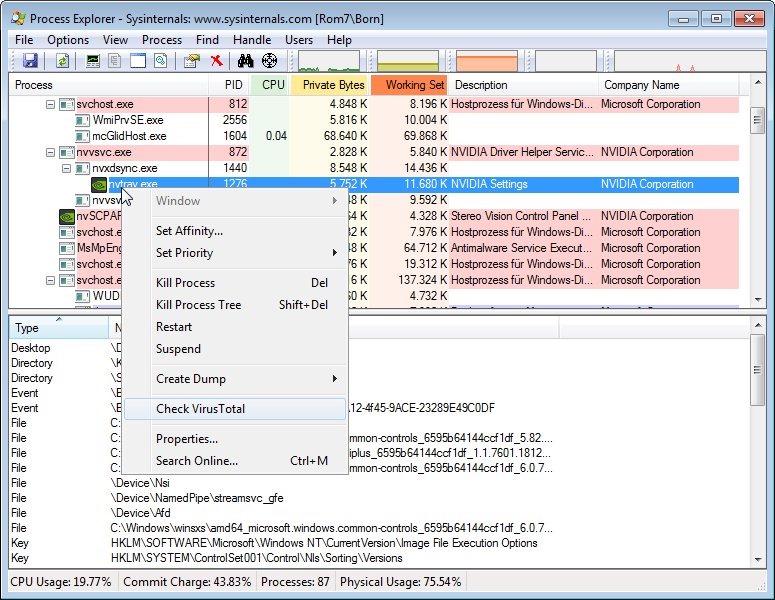Click the orange physical memory mini graph
The height and width of the screenshot is (600, 775).
click(487, 61)
